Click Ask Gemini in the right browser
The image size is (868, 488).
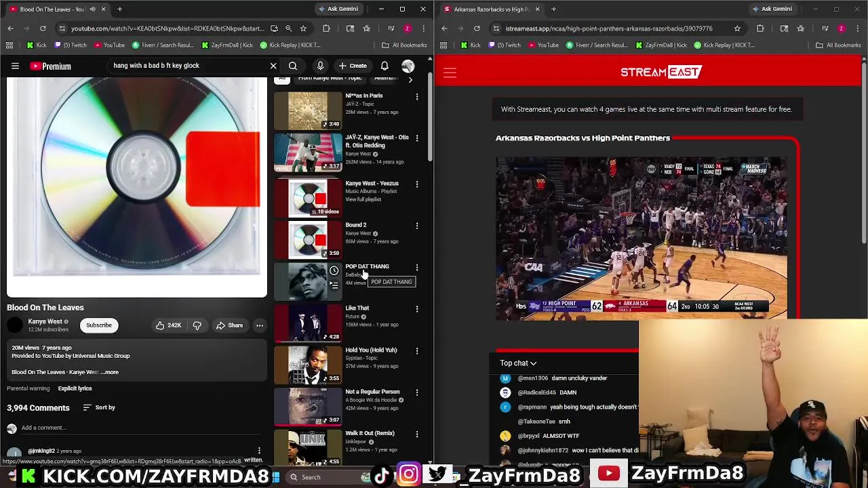[772, 9]
